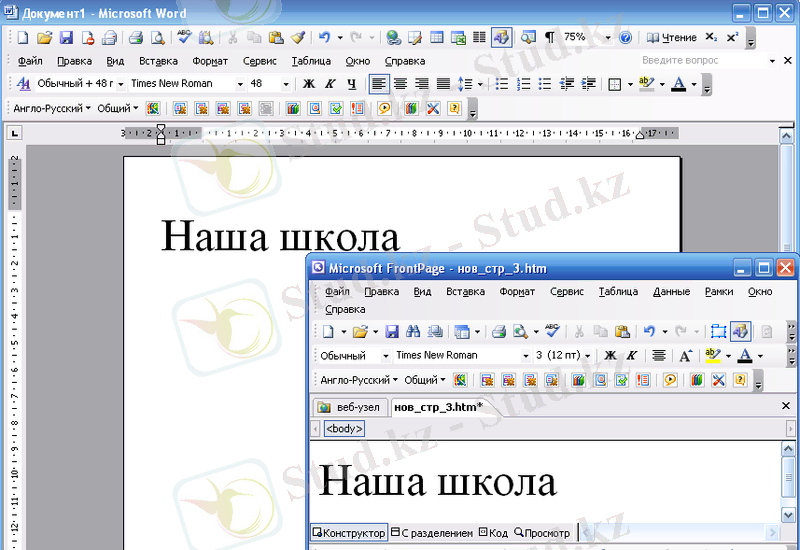Click the New document icon in Word
800x550 pixels.
click(22, 37)
